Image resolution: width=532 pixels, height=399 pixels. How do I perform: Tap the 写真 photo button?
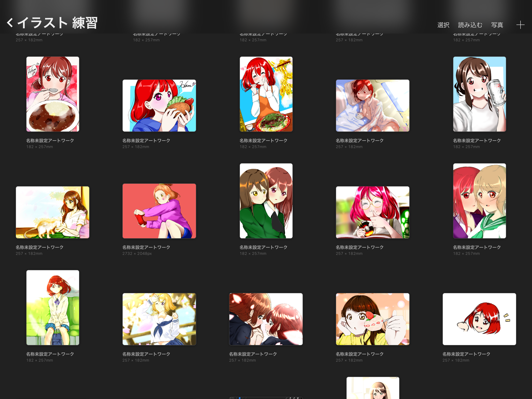click(x=497, y=25)
